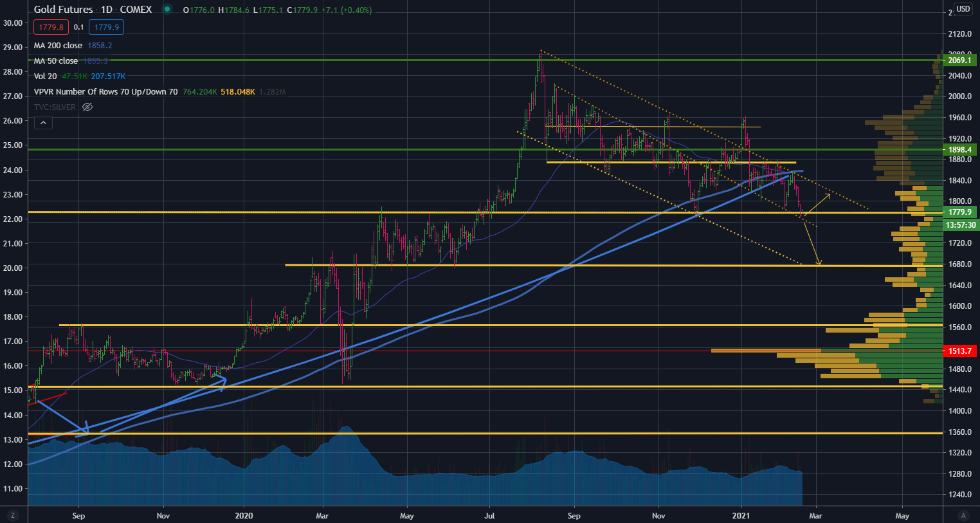Click the 1779.9 current price label
Image resolution: width=980 pixels, height=523 pixels.
(x=959, y=212)
